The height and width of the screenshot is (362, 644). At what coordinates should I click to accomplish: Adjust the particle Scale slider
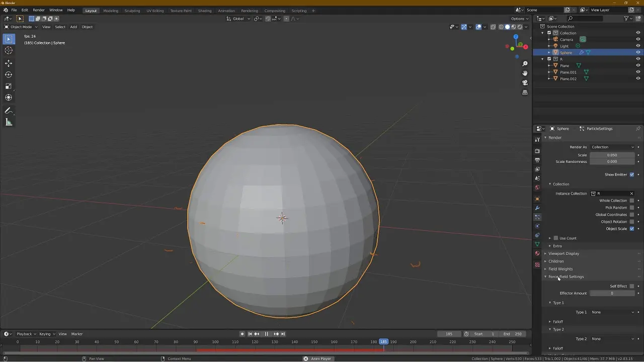(612, 155)
